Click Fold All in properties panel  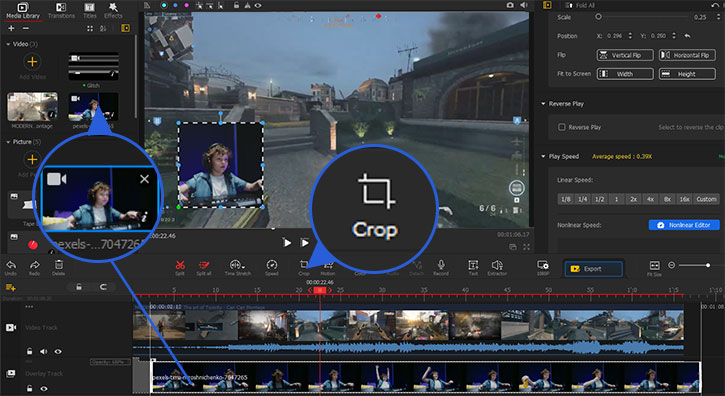click(580, 6)
